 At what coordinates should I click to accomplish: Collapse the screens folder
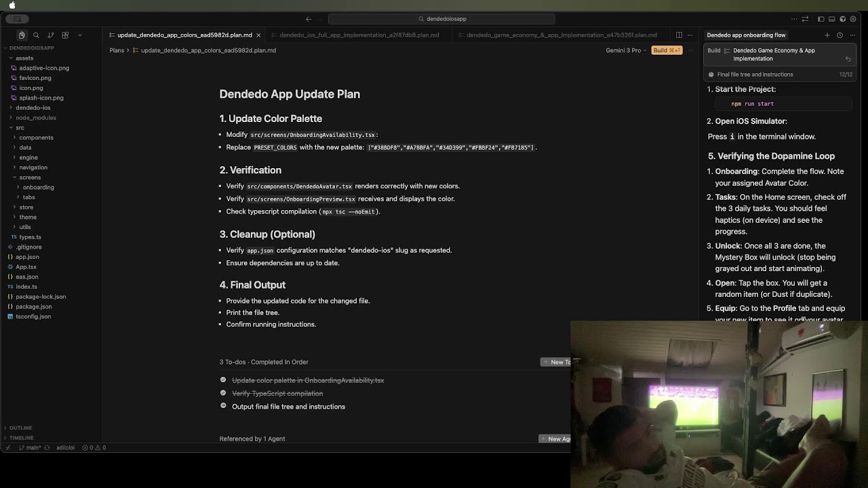[x=30, y=178]
